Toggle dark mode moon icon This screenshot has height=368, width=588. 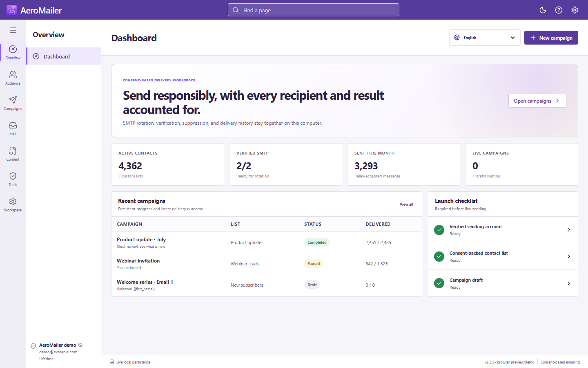[543, 10]
